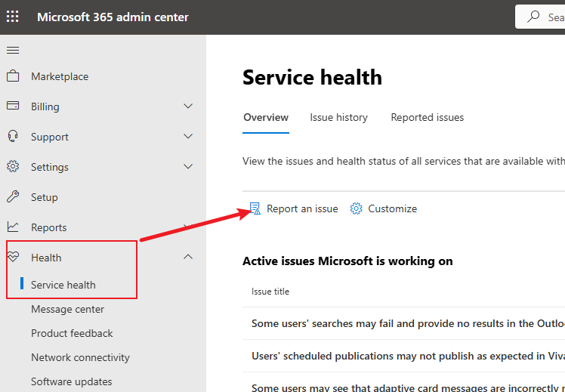Click into the search box
Screen dimensions: 565x392
pyautogui.click(x=540, y=17)
